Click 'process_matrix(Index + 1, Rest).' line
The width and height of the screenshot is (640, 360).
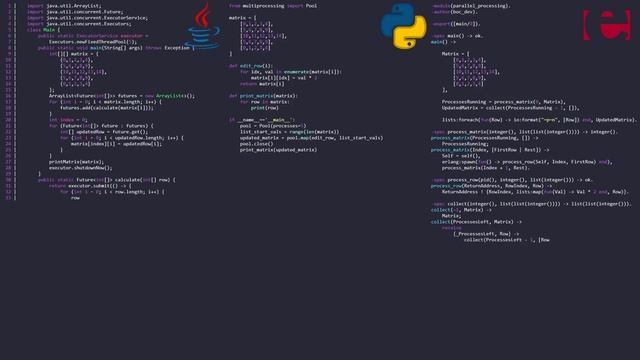click(x=486, y=168)
